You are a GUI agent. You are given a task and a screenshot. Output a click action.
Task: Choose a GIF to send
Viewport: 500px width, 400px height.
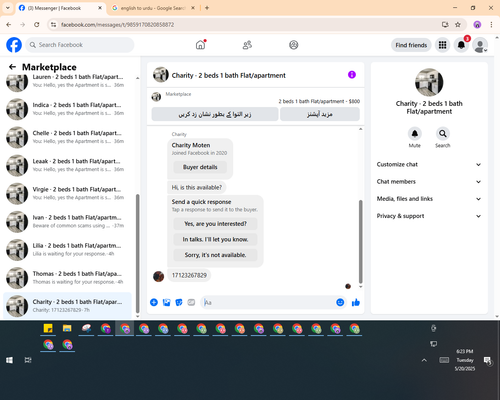[191, 302]
